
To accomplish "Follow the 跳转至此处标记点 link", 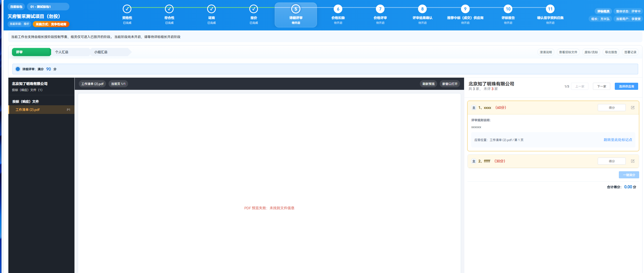I will (x=618, y=140).
